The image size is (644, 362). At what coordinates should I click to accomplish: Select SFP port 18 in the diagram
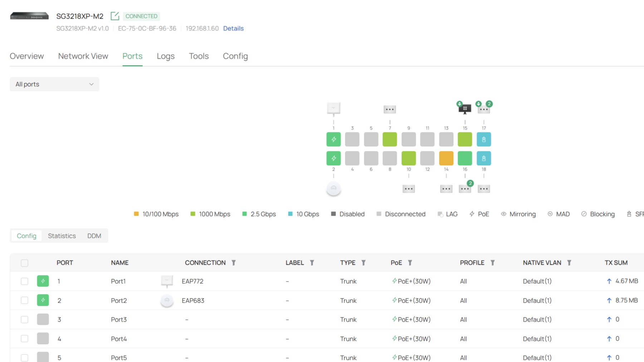[x=484, y=158]
